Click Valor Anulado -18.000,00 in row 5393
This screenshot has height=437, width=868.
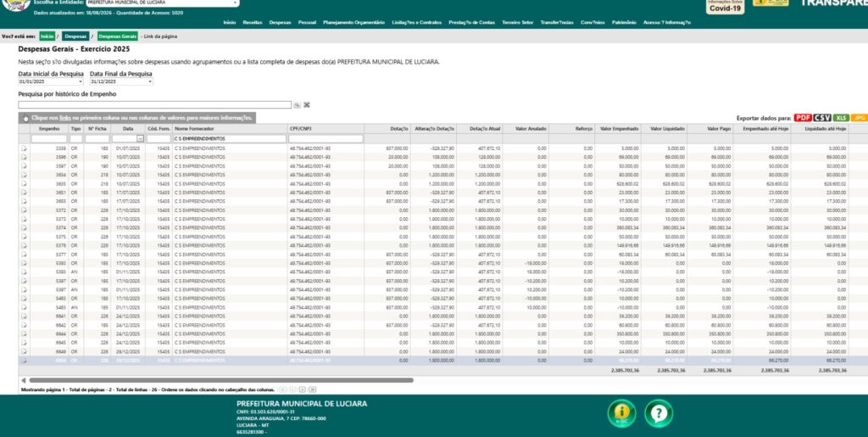(x=537, y=264)
